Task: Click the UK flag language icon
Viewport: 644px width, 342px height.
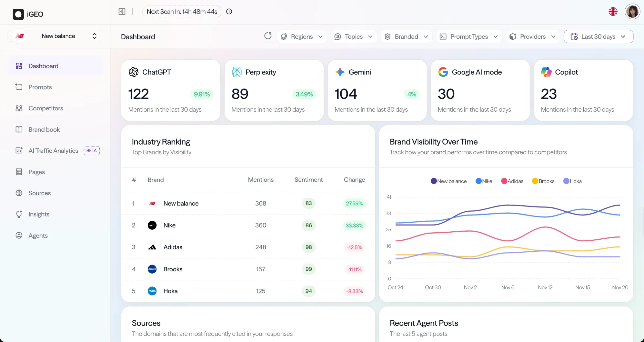Action: [x=613, y=12]
